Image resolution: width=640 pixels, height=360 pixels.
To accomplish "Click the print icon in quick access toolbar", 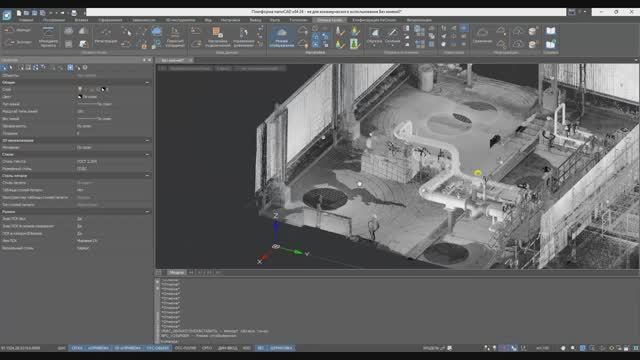I will [74, 13].
